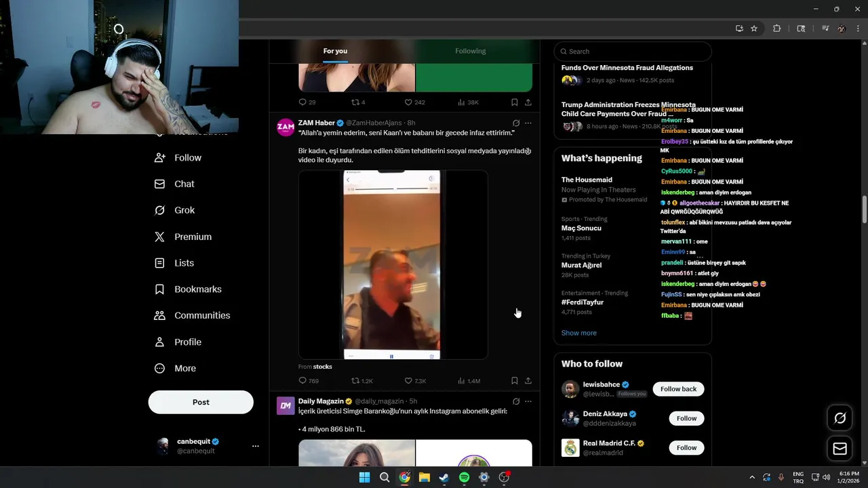
Task: View analytics showing 1.4M views
Action: [469, 381]
